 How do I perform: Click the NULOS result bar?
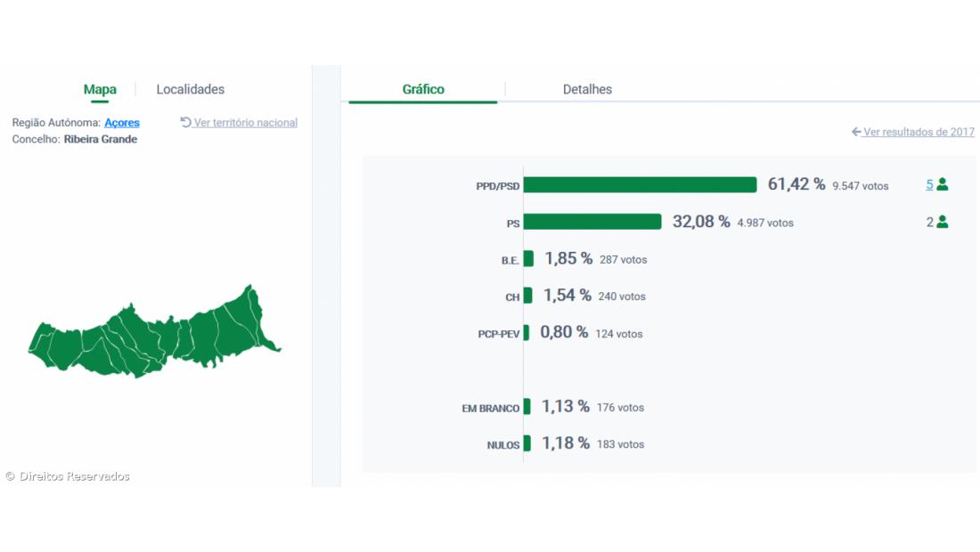(527, 443)
